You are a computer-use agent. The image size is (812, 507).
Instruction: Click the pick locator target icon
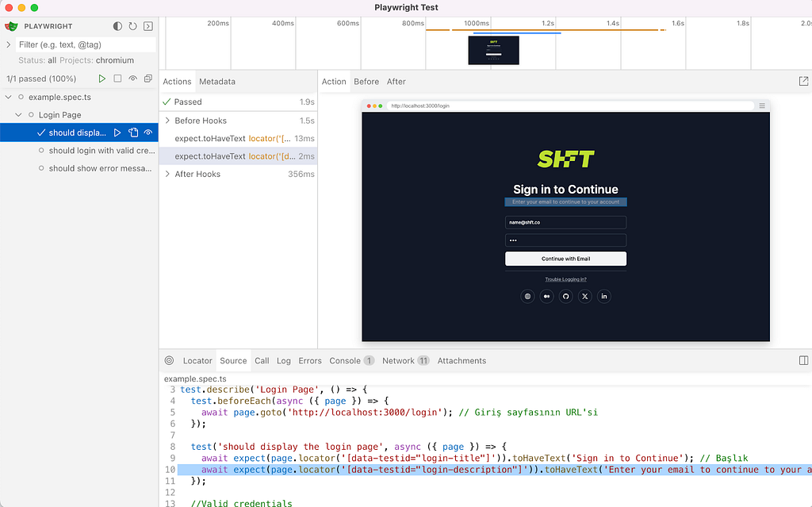(169, 360)
